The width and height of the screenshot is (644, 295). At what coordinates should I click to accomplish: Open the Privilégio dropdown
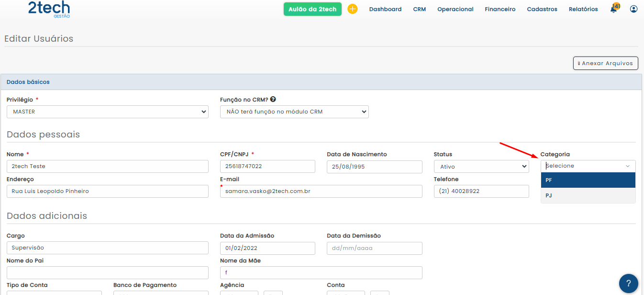click(108, 112)
